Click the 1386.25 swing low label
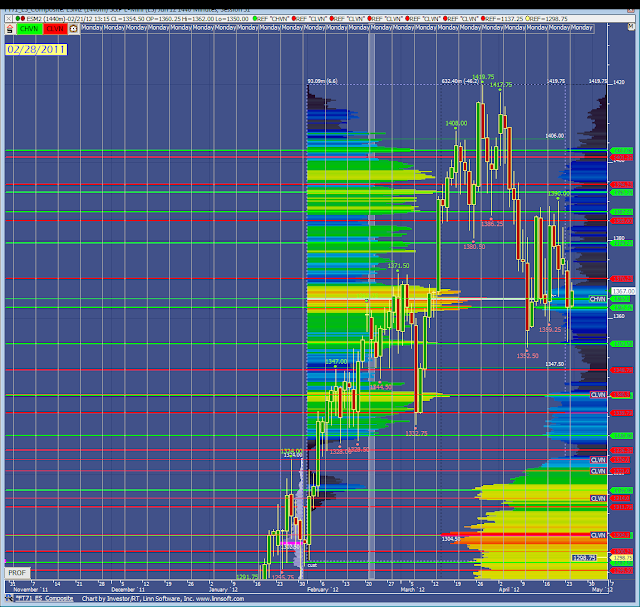 [492, 224]
